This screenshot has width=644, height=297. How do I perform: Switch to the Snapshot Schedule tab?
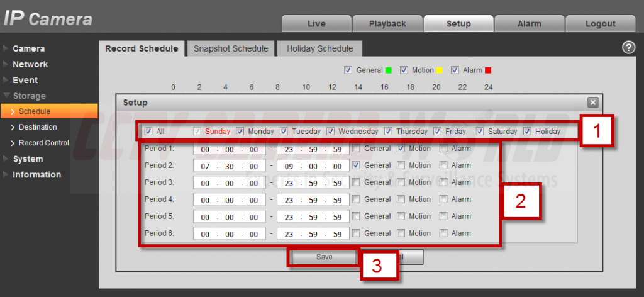point(230,48)
